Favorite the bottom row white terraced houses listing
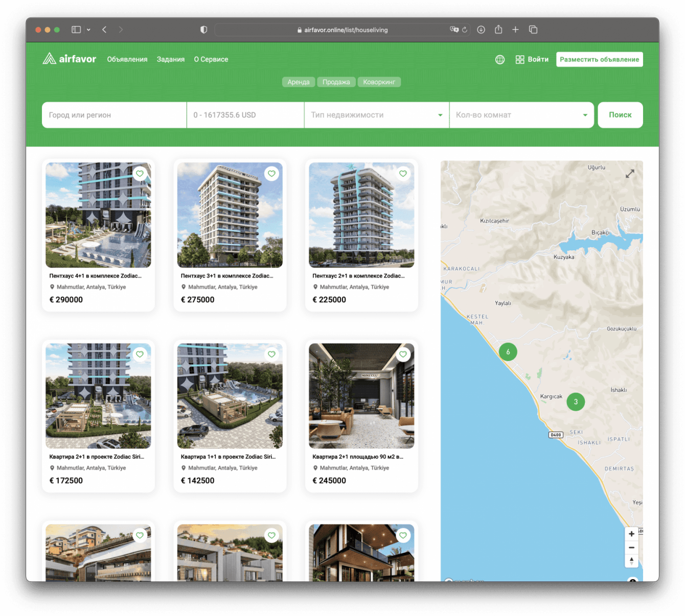 271,535
